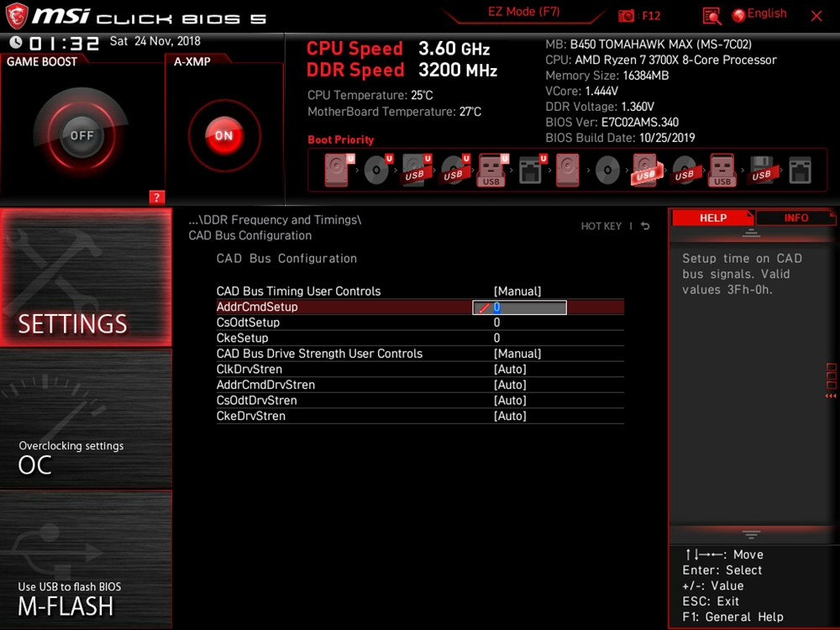This screenshot has width=840, height=630.
Task: Select the first UEFI hard disk boot device
Action: pyautogui.click(x=338, y=170)
